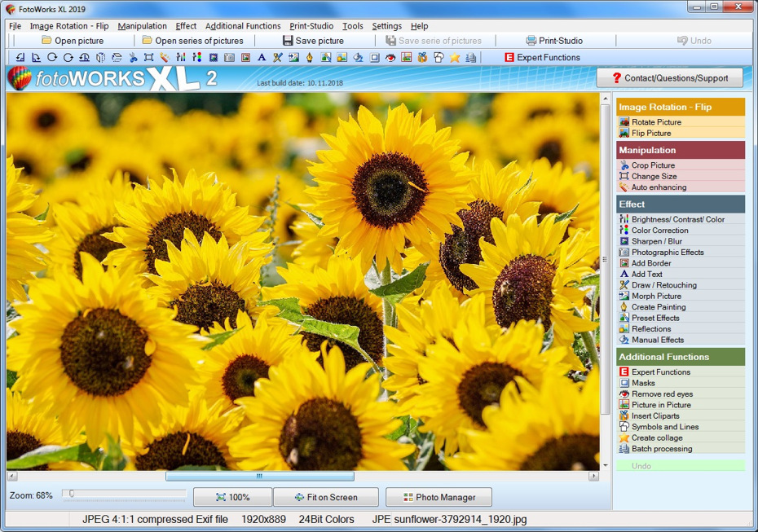The width and height of the screenshot is (758, 532).
Task: Click the Open picture button
Action: click(73, 41)
